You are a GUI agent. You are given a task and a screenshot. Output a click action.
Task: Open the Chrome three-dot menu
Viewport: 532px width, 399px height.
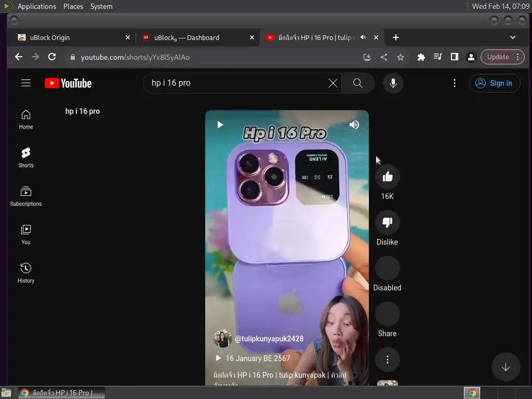tap(518, 57)
